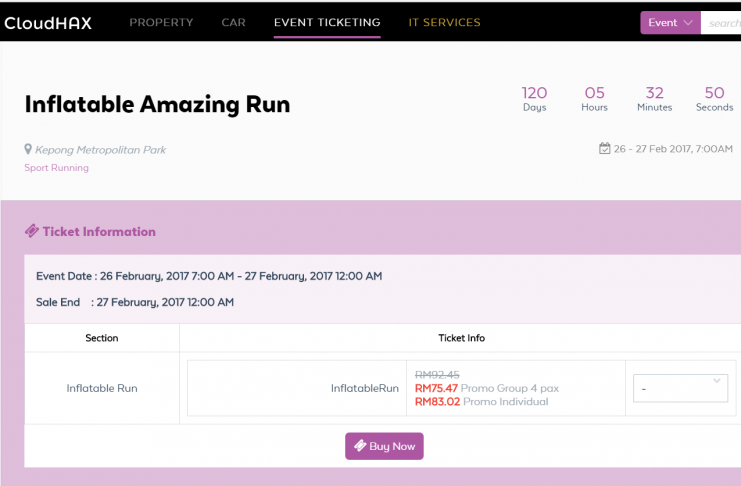Click the Buy Now button
This screenshot has height=486, width=741.
pyautogui.click(x=384, y=446)
